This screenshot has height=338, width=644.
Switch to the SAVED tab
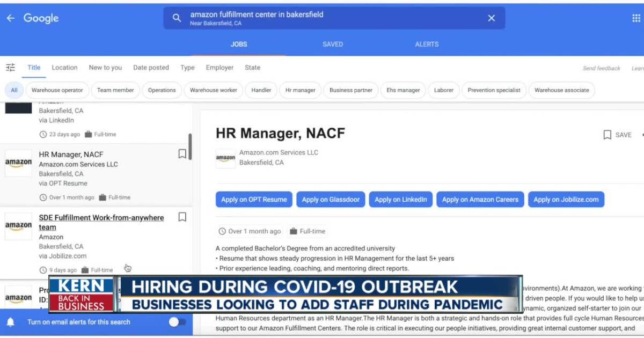[333, 44]
